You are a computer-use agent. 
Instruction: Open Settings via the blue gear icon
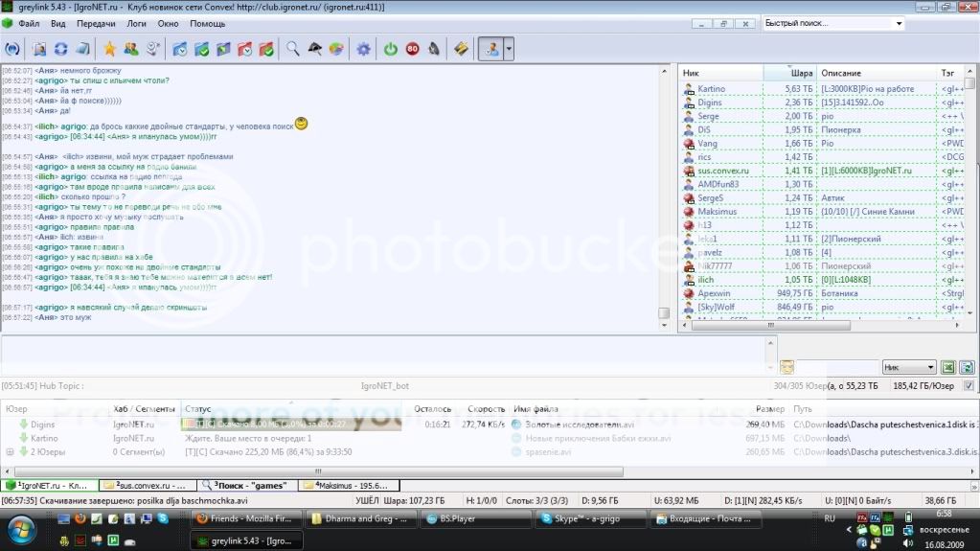(x=363, y=48)
